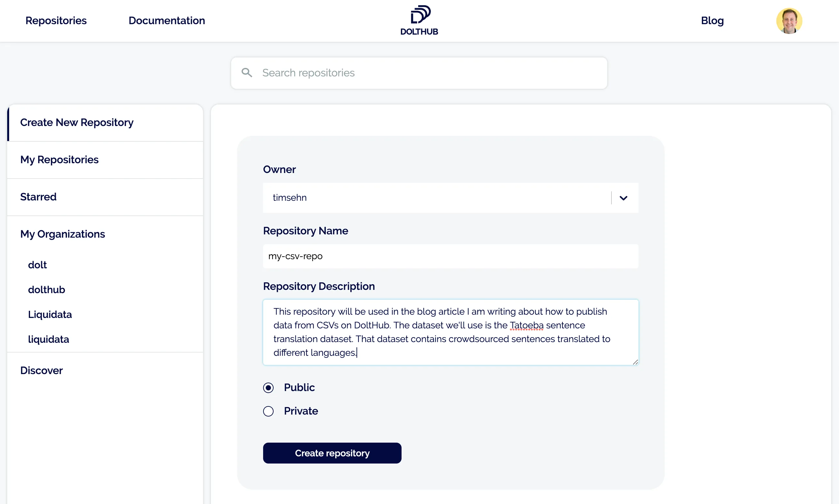The width and height of the screenshot is (839, 504).
Task: Select the Private radio button
Action: click(x=268, y=411)
